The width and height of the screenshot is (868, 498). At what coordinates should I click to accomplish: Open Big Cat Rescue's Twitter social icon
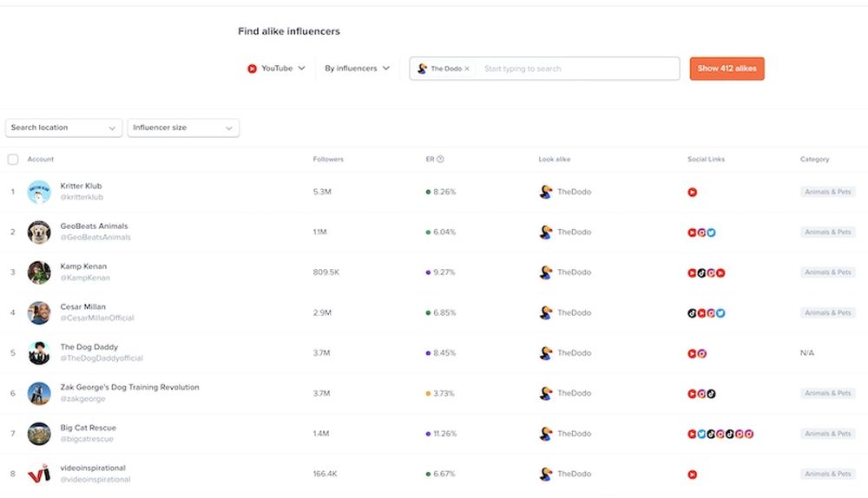pos(701,435)
